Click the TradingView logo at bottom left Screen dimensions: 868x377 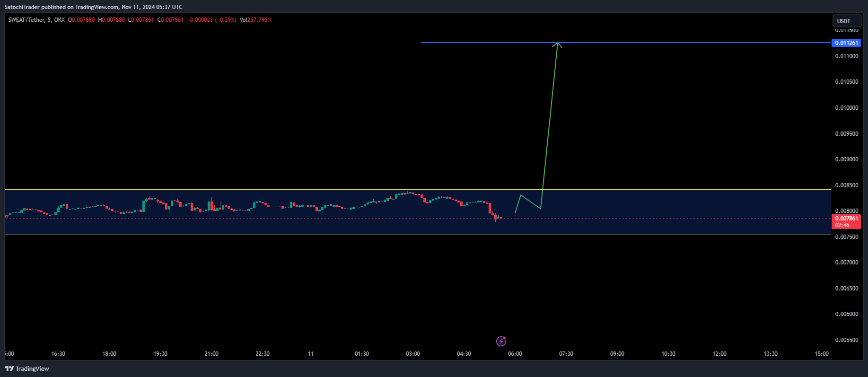pos(27,368)
